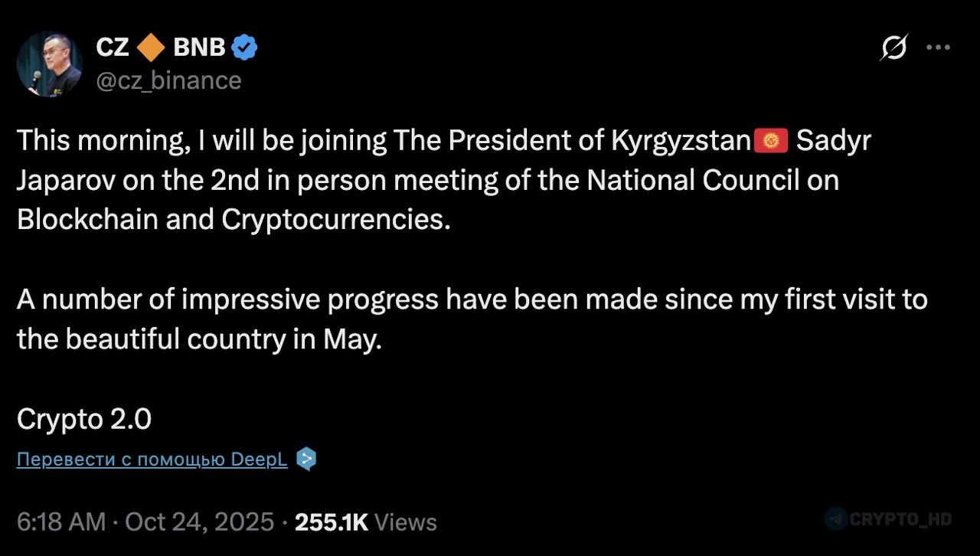Click the 'Перевести с помощью DeepL' link

tap(152, 460)
